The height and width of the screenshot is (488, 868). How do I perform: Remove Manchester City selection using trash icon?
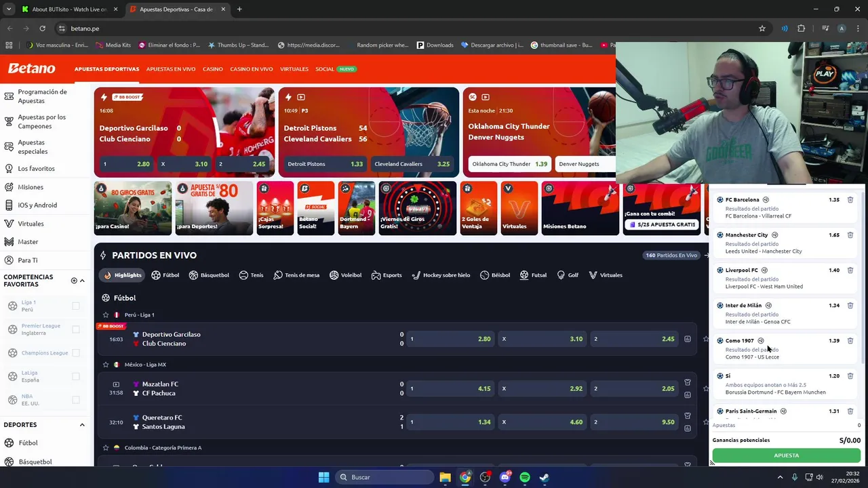point(850,235)
